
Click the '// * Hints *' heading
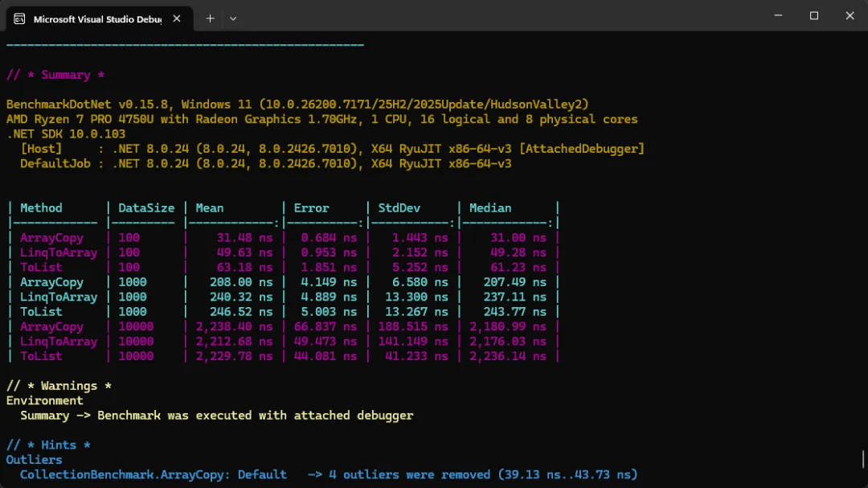(48, 445)
